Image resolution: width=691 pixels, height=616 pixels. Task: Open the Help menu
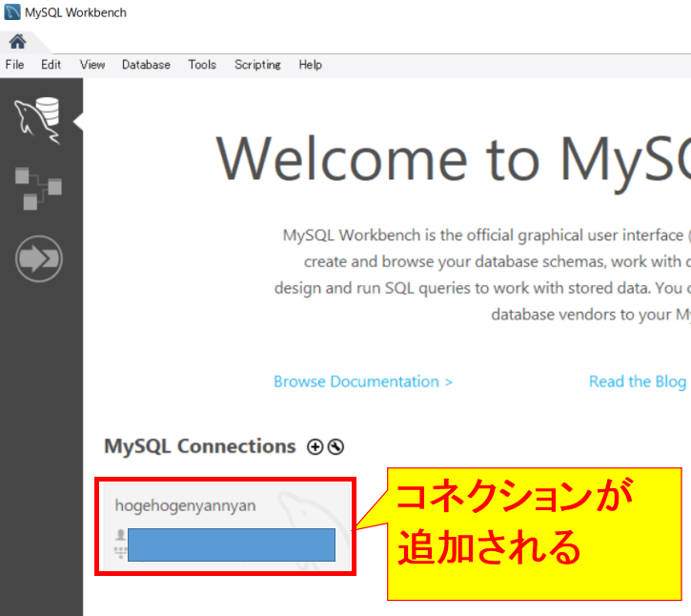pyautogui.click(x=310, y=65)
